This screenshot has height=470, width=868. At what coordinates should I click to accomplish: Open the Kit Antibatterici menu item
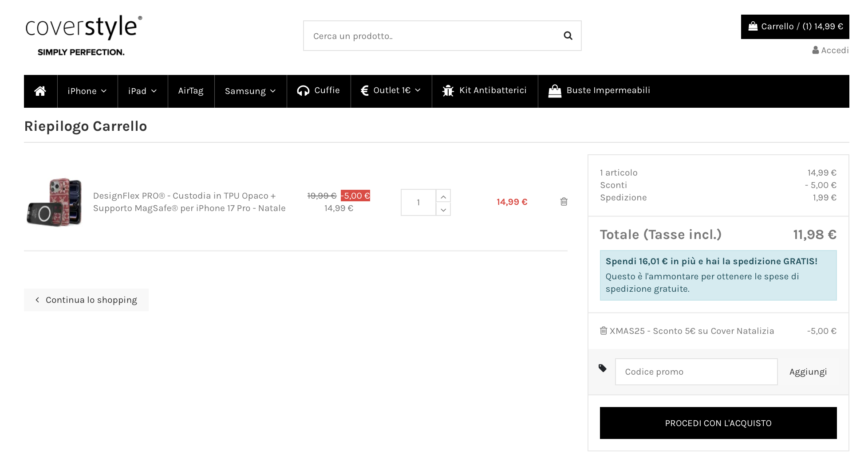[485, 91]
